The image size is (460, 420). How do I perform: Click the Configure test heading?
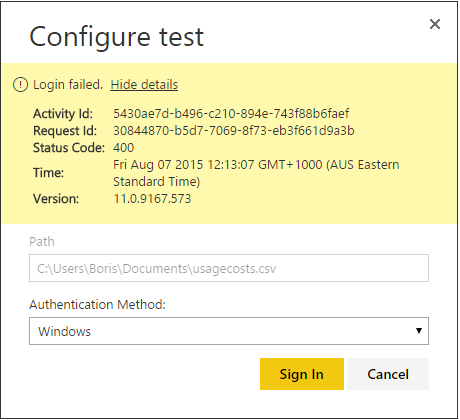coord(116,37)
